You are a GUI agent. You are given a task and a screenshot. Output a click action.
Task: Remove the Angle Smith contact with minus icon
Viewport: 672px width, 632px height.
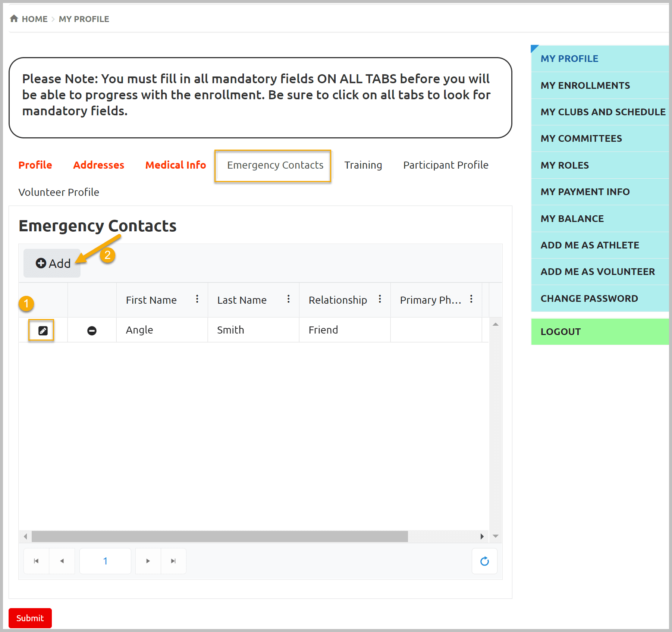click(x=92, y=331)
